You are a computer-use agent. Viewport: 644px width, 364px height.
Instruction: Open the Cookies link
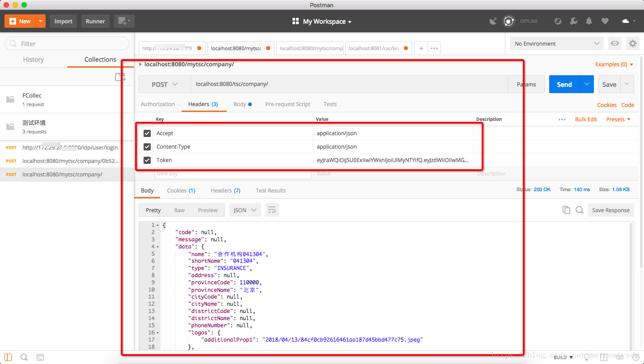(607, 105)
